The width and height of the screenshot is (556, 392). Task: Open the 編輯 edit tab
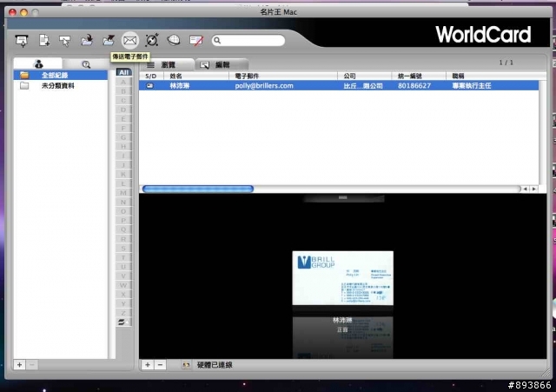tap(222, 64)
